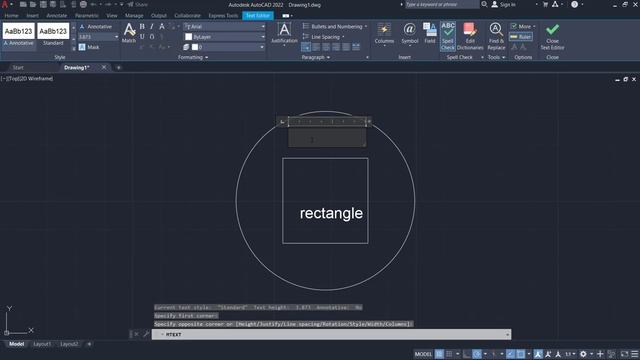This screenshot has width=640, height=360.
Task: Toggle Spell Check
Action: coord(448,36)
